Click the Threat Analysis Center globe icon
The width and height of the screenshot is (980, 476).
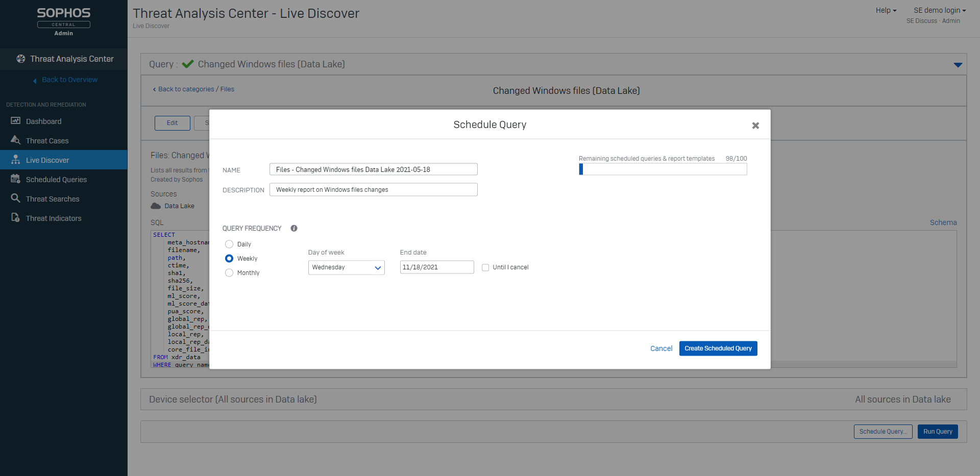21,59
